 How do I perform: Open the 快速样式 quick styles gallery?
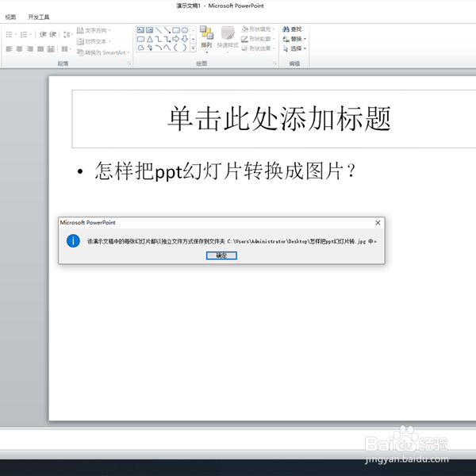tap(228, 40)
